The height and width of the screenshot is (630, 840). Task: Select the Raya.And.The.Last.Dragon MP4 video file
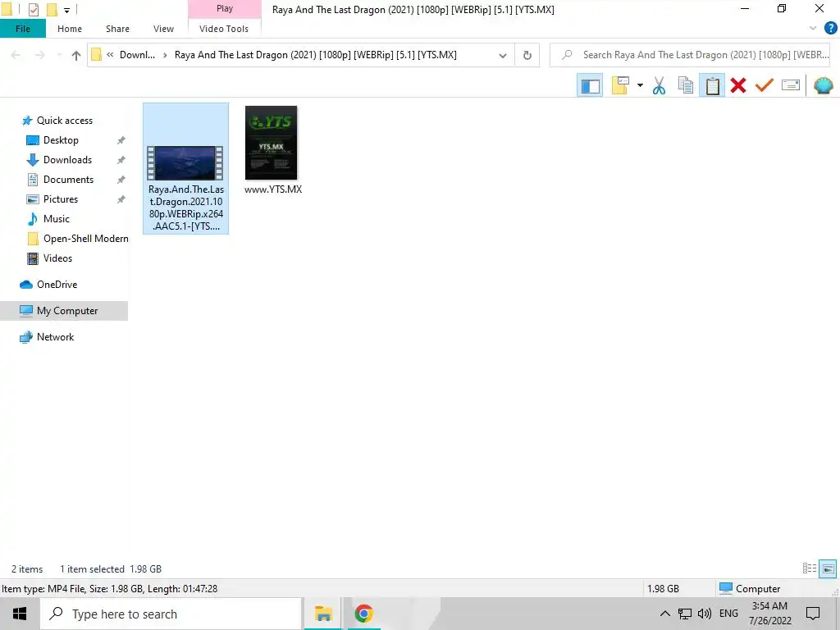point(186,168)
